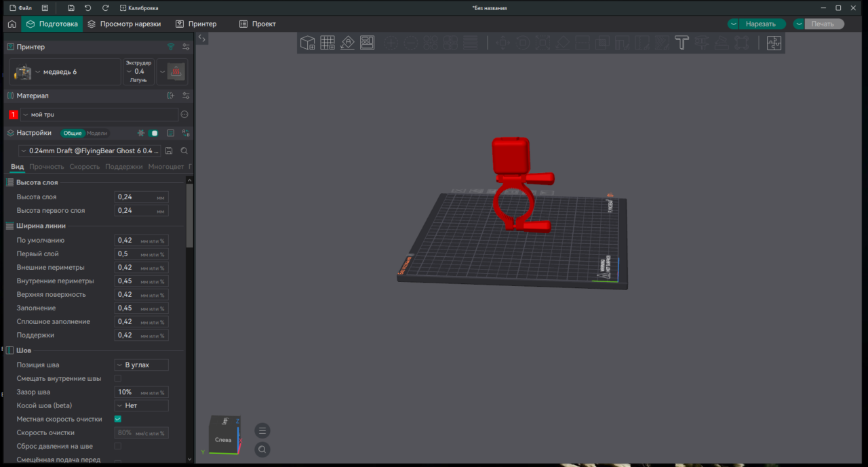
Task: Switch to the Просмотр нарезки tab
Action: pyautogui.click(x=131, y=23)
